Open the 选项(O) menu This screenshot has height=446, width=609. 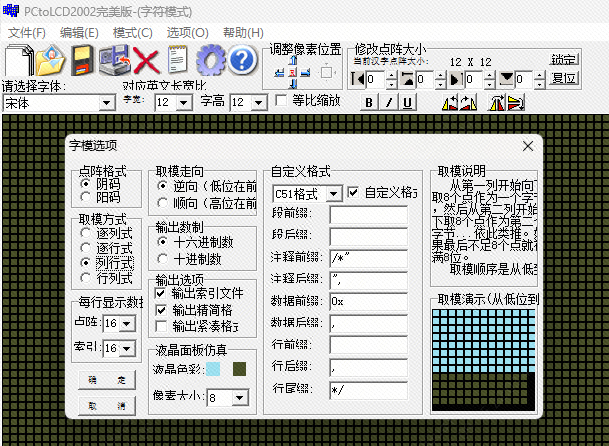point(188,33)
